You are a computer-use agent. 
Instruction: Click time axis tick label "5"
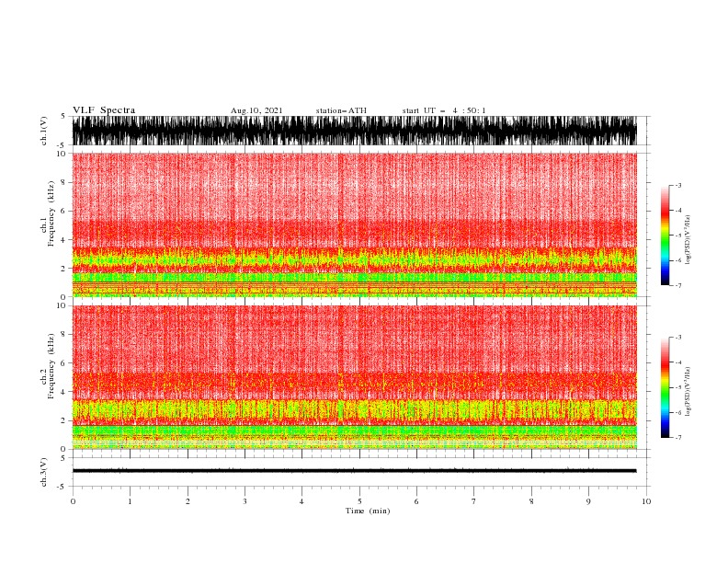[359, 501]
